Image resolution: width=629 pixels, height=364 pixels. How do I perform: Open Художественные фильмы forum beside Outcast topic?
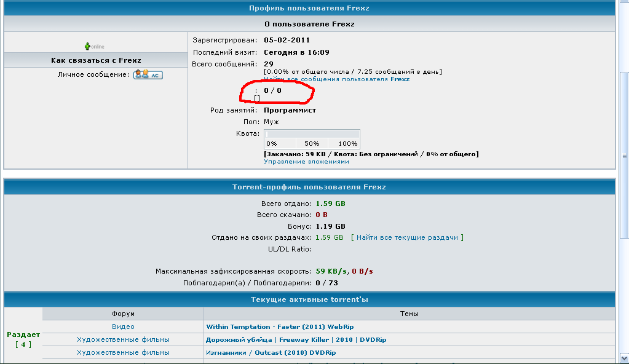click(x=123, y=352)
